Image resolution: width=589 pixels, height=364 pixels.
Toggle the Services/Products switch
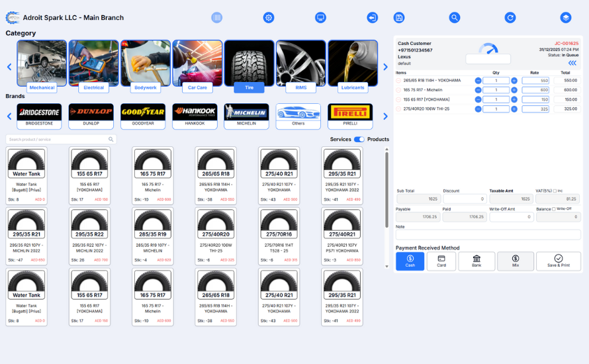[359, 140]
